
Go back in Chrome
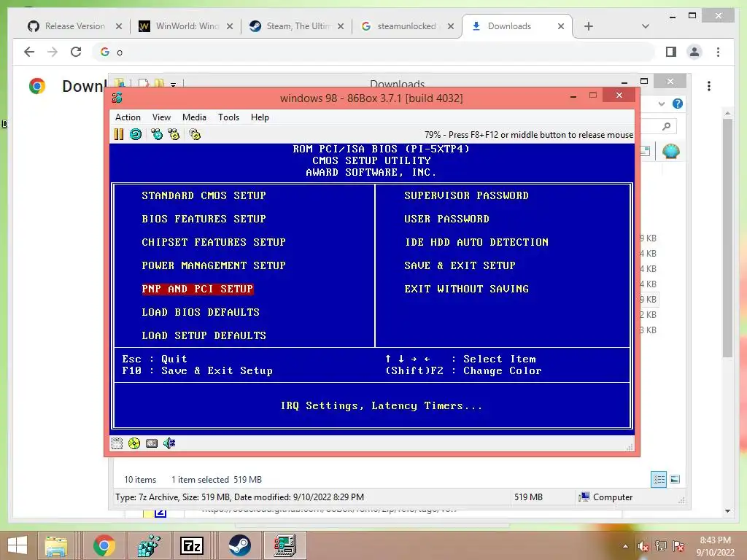point(29,52)
